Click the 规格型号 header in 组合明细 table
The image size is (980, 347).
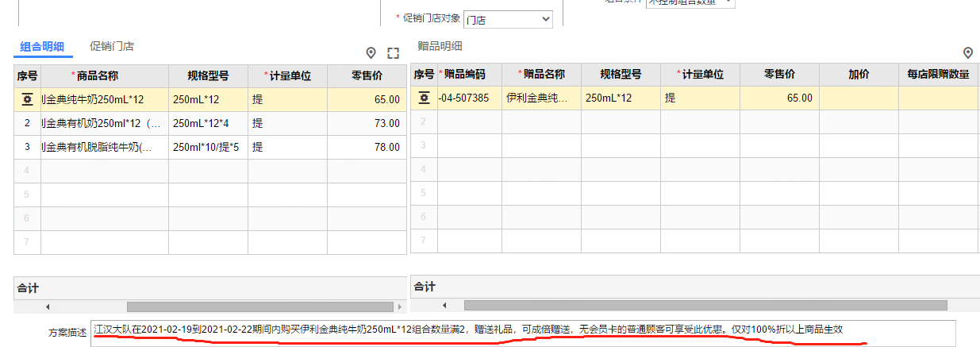coord(208,76)
